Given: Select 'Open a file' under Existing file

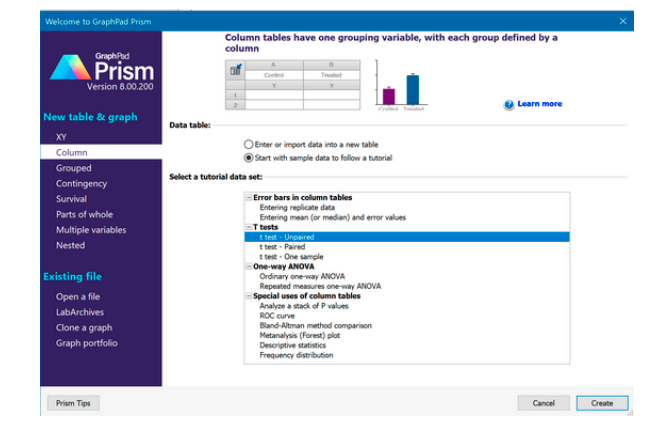Looking at the screenshot, I should (x=78, y=297).
